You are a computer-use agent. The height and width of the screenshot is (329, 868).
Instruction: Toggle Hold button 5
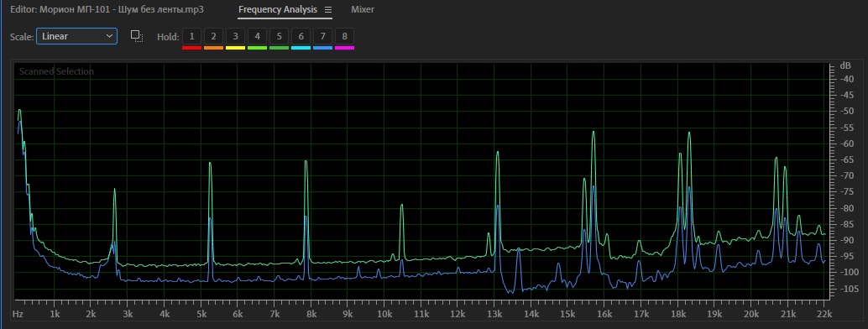click(x=279, y=37)
